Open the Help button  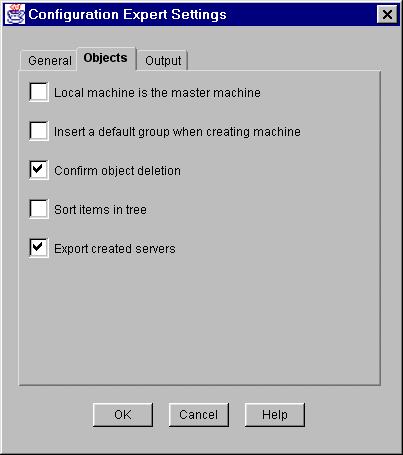[x=275, y=415]
